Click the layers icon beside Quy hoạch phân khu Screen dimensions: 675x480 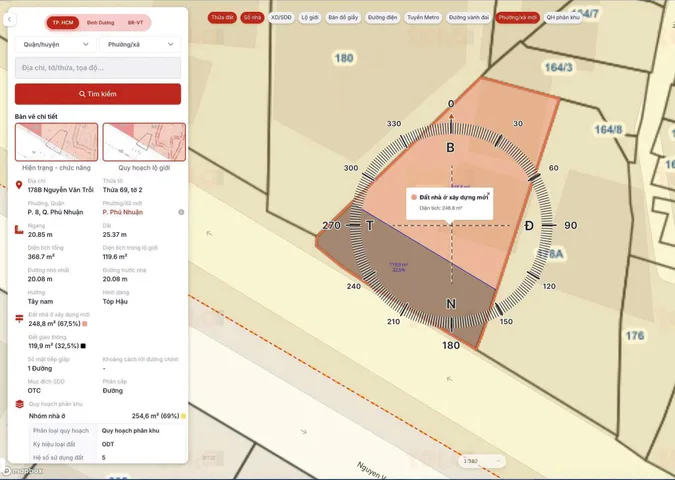(x=19, y=404)
